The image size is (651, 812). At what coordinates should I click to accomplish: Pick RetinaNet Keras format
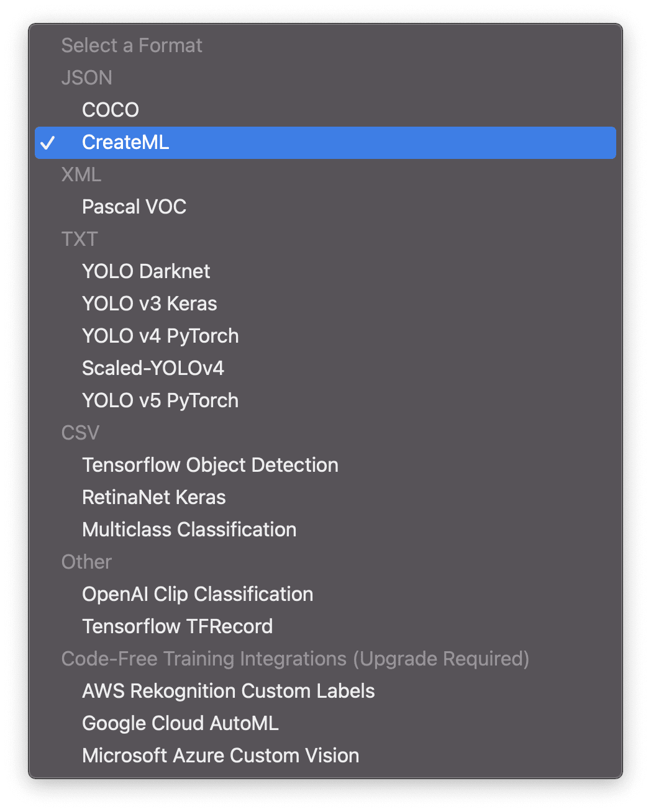click(153, 497)
